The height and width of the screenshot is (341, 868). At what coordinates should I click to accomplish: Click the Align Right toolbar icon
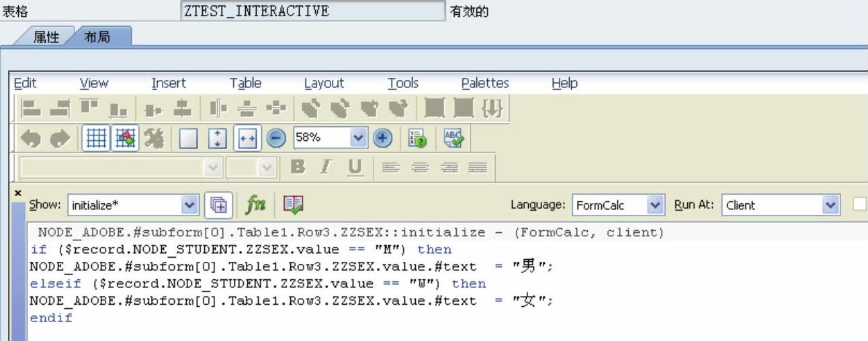click(x=58, y=108)
